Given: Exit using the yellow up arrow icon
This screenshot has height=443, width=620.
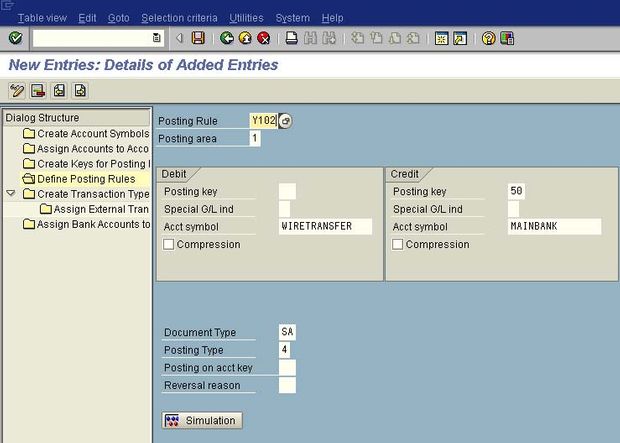Looking at the screenshot, I should tap(245, 38).
